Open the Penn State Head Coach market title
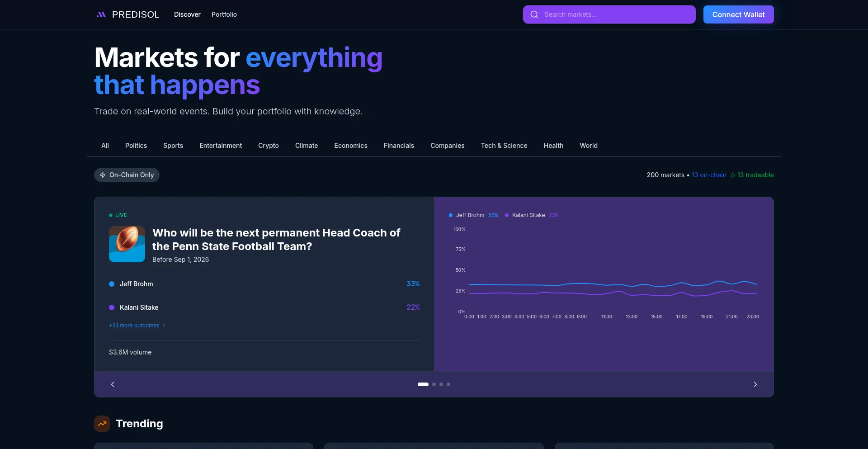 pos(276,239)
